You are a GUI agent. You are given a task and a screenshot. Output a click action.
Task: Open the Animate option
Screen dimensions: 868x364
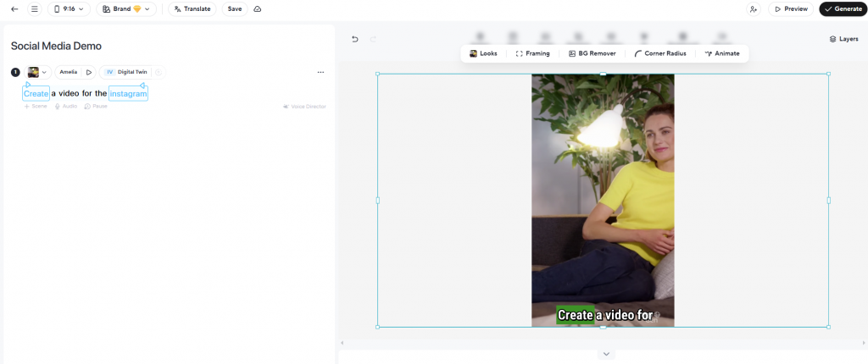pyautogui.click(x=721, y=53)
